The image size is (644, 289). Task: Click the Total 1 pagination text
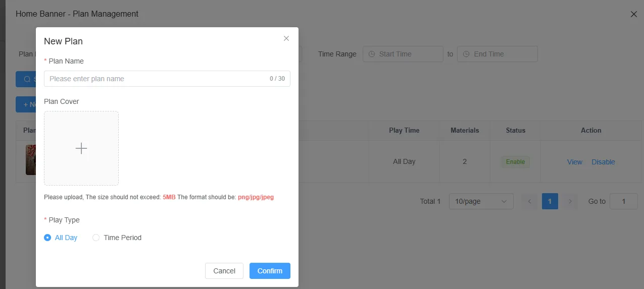(430, 201)
